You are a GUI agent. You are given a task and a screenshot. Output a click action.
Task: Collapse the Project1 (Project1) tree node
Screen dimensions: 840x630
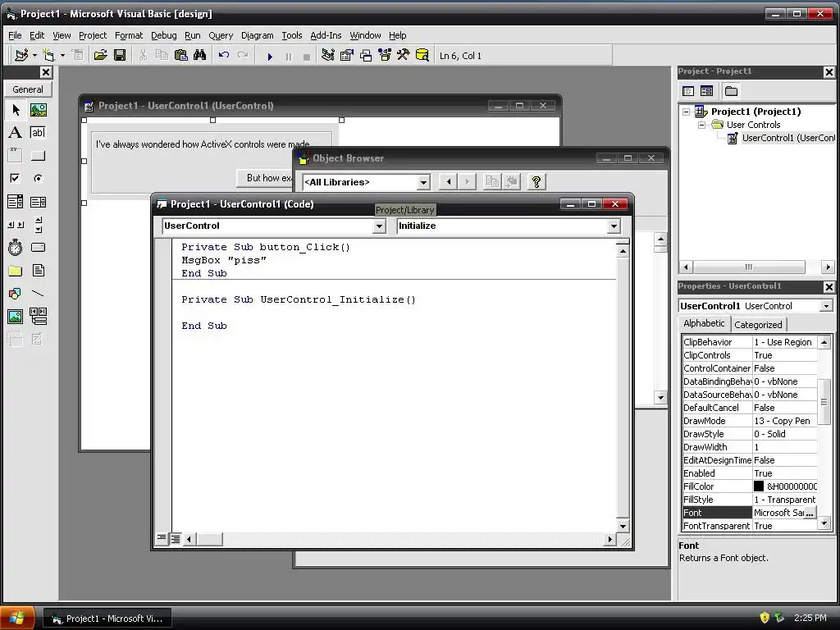click(x=687, y=112)
